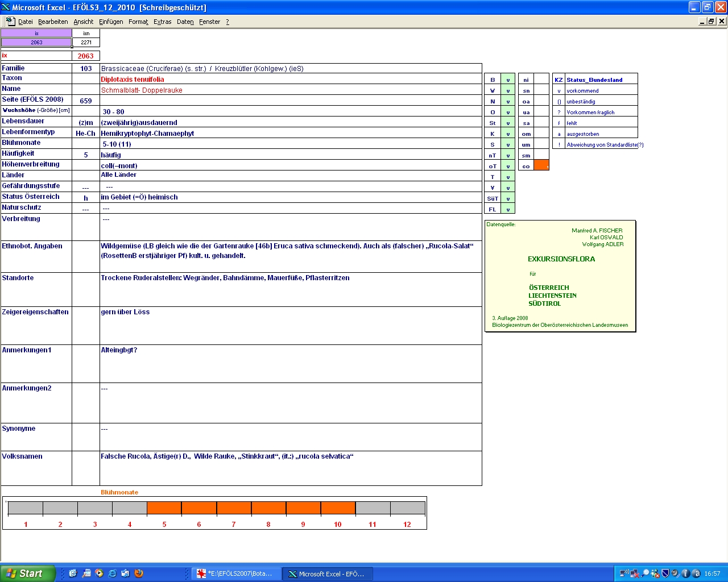Viewport: 728px width, 582px height.
Task: Select the Höhenverbreitung value 'coll(–mont)'
Action: [x=291, y=165]
